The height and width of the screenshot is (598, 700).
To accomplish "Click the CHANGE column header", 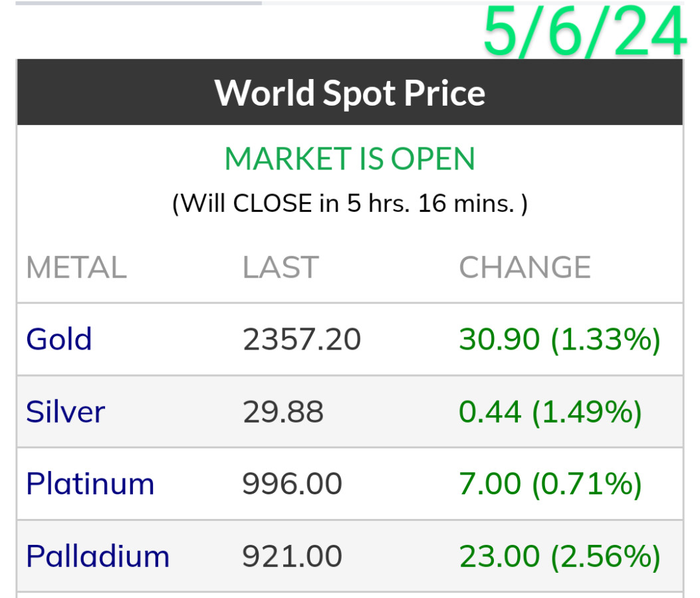I will pyautogui.click(x=525, y=268).
